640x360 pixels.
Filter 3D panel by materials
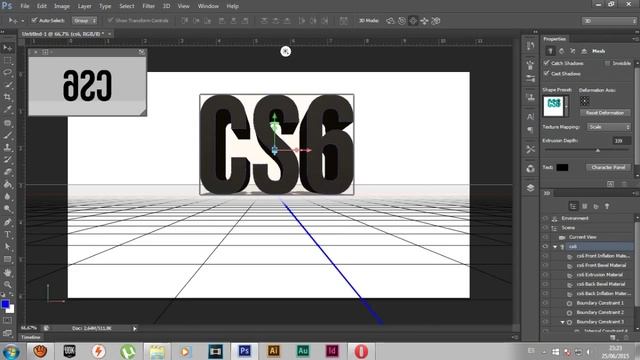(x=596, y=206)
